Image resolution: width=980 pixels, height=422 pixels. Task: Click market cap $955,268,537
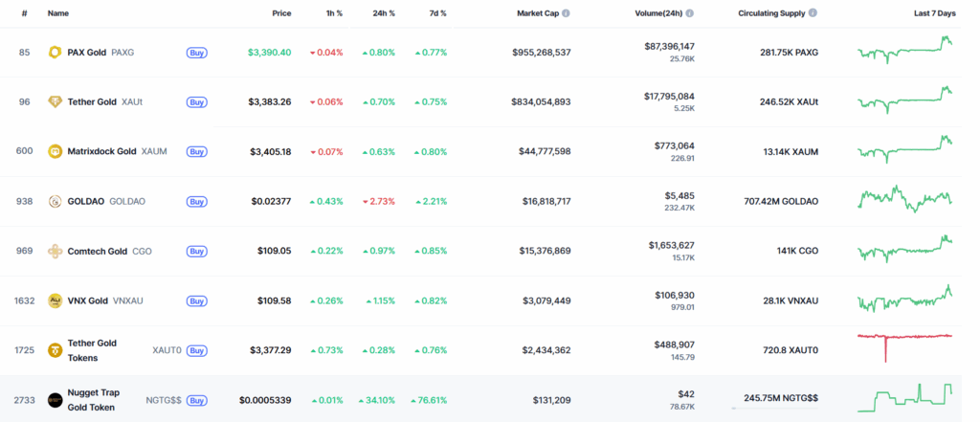click(x=542, y=53)
